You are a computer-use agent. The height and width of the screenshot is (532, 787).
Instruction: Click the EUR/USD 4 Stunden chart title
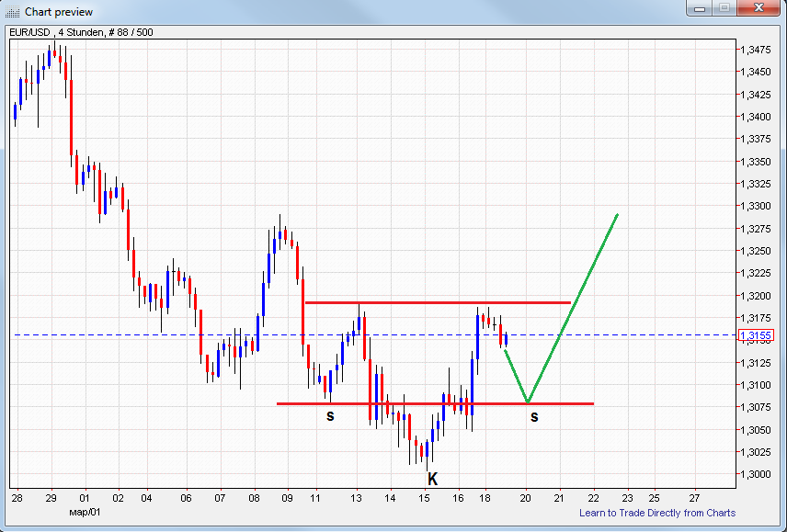(x=81, y=32)
